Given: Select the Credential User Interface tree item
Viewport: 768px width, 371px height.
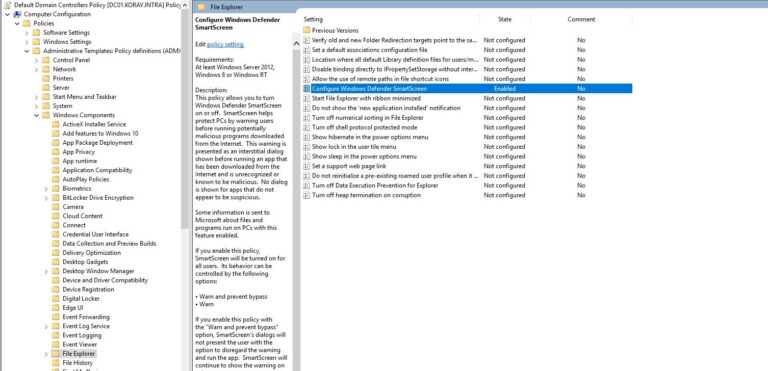Looking at the screenshot, I should coord(96,234).
